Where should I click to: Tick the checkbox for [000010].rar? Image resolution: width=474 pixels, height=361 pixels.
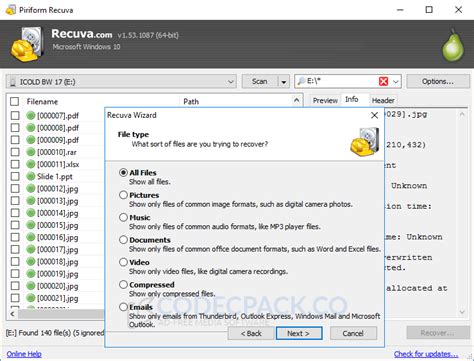[15, 152]
